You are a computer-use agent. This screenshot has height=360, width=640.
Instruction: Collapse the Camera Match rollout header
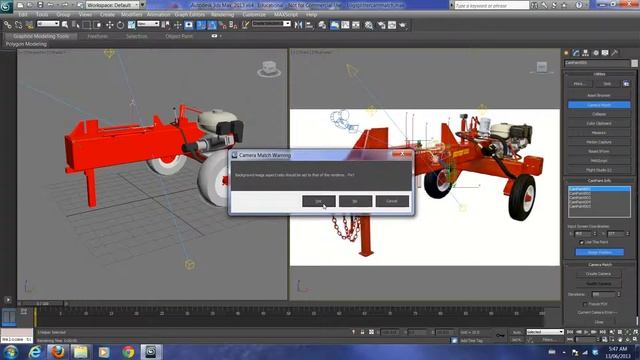pyautogui.click(x=599, y=264)
